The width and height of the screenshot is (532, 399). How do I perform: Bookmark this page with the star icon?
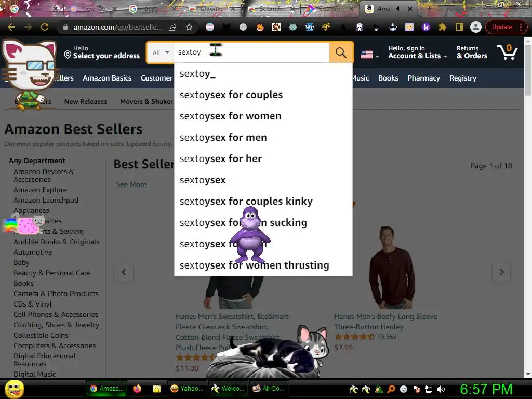coord(189,27)
